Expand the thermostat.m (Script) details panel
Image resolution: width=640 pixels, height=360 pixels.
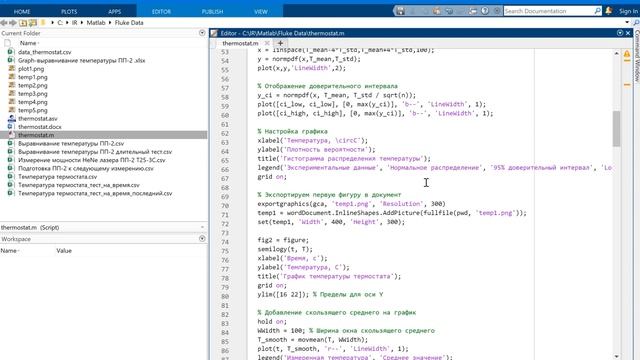[x=202, y=227]
